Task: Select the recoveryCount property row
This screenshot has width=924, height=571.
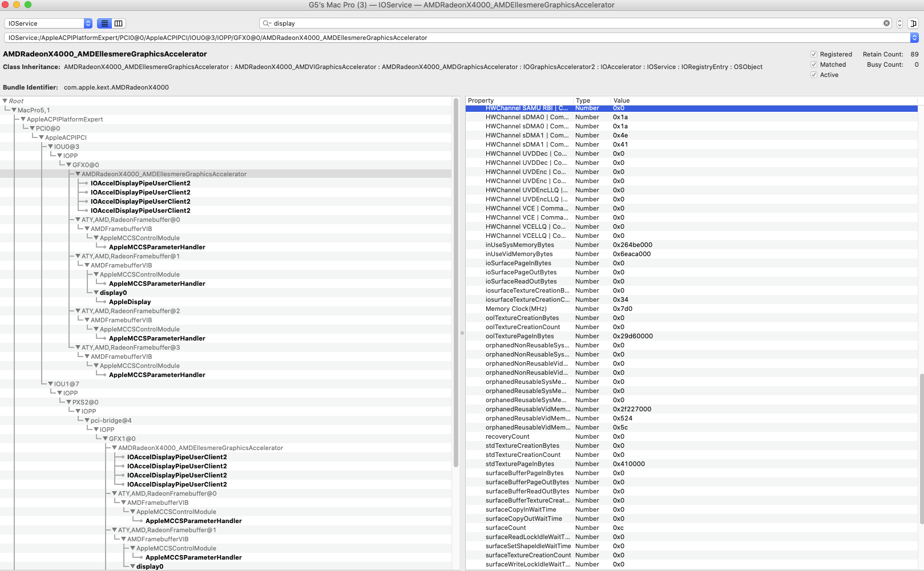Action: point(691,436)
